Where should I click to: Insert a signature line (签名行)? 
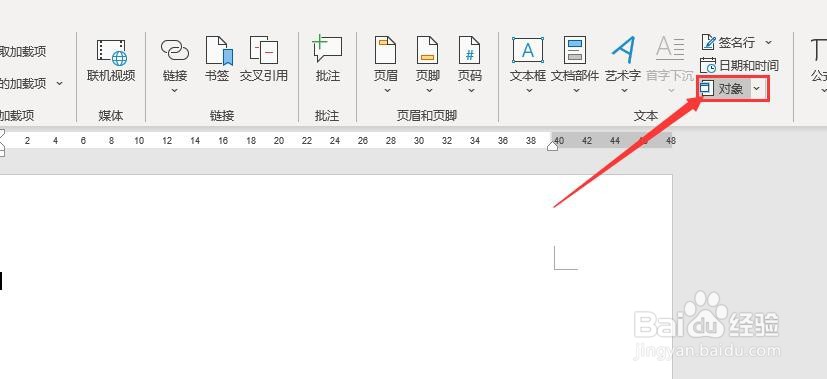[x=729, y=42]
